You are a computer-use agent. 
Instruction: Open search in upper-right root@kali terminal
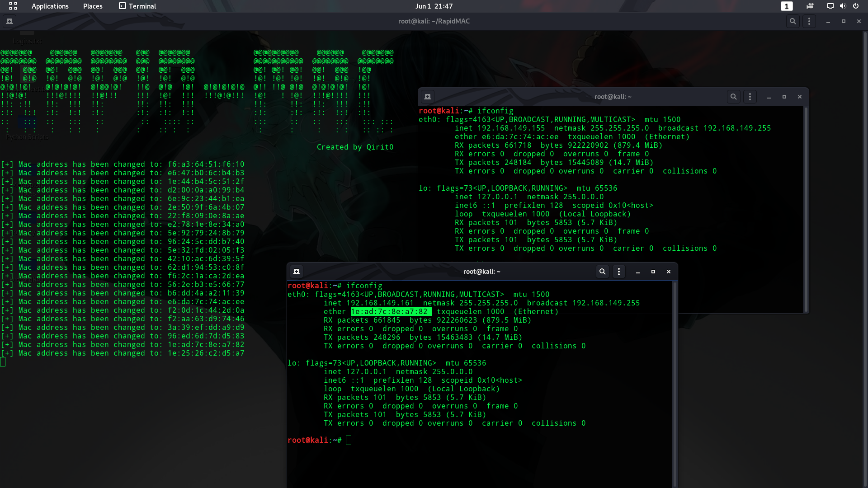click(734, 97)
